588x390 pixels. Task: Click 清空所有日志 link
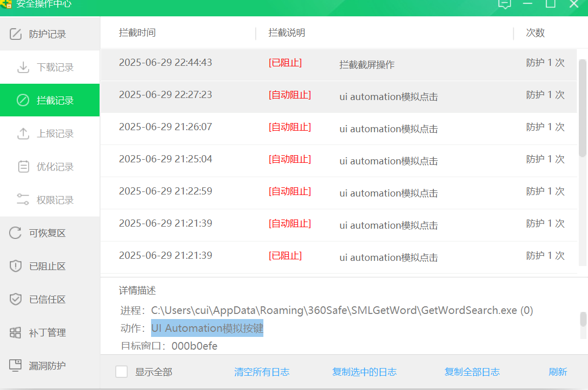point(262,372)
